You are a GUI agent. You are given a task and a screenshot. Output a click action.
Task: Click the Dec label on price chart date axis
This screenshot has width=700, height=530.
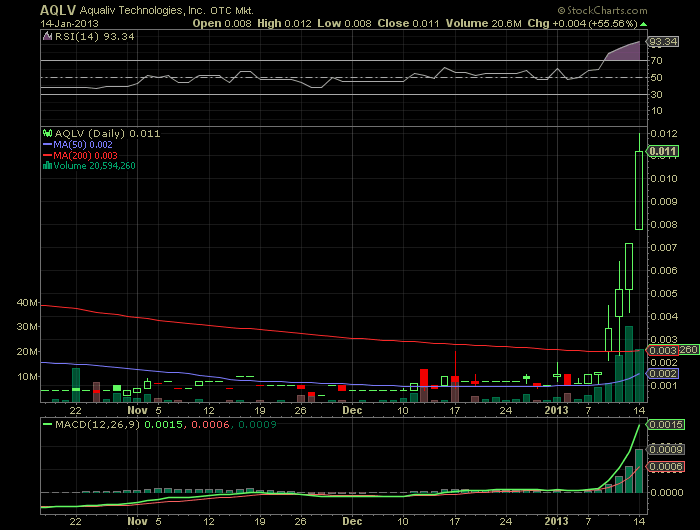(x=352, y=410)
